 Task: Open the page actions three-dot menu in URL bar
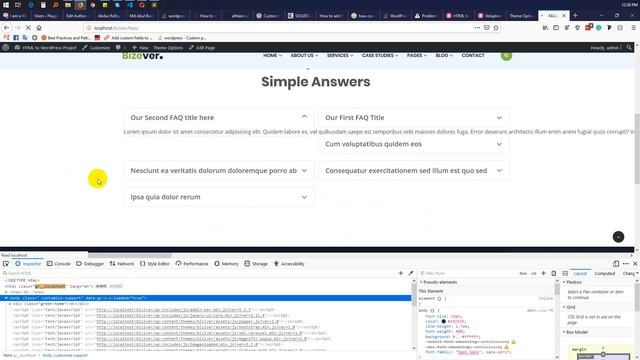tap(477, 28)
